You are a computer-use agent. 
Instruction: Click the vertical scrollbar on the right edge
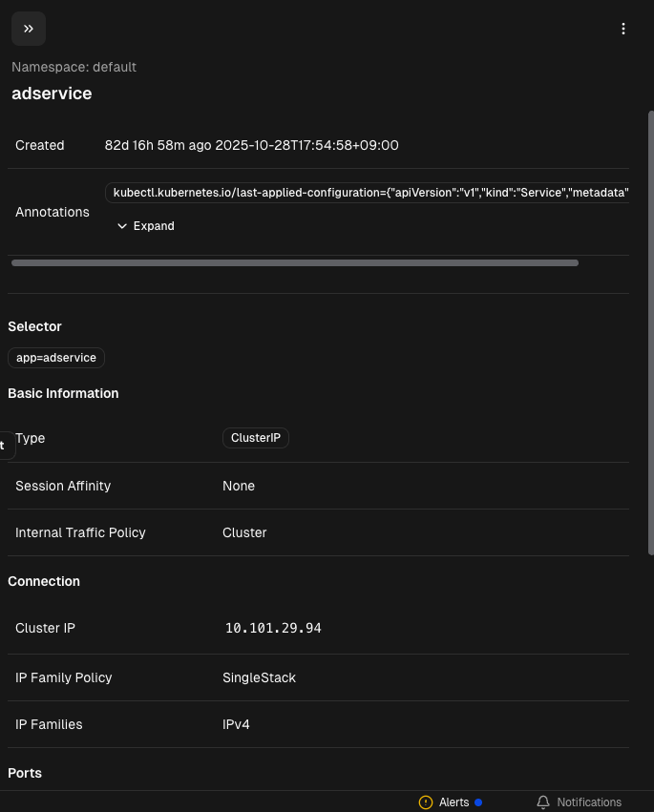[650, 334]
